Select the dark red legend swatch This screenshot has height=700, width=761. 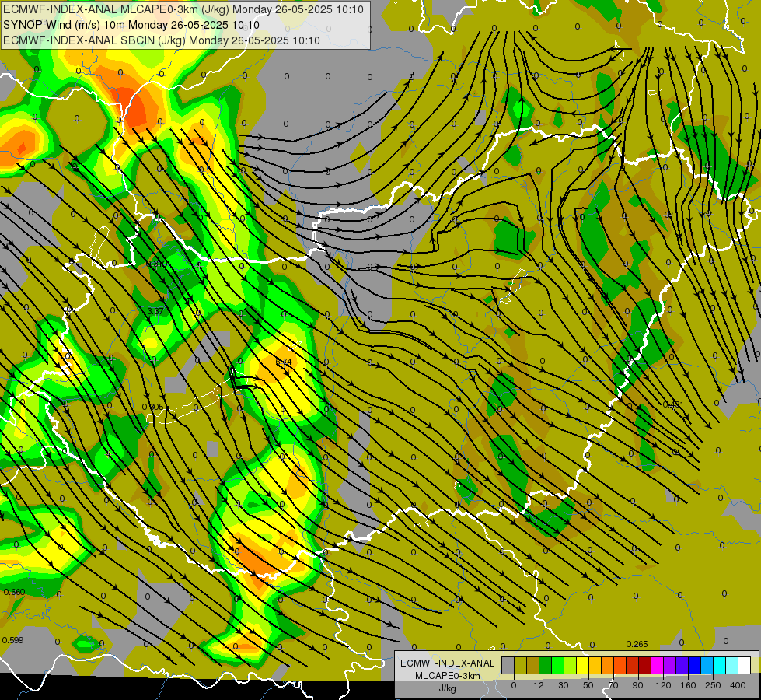(645, 666)
